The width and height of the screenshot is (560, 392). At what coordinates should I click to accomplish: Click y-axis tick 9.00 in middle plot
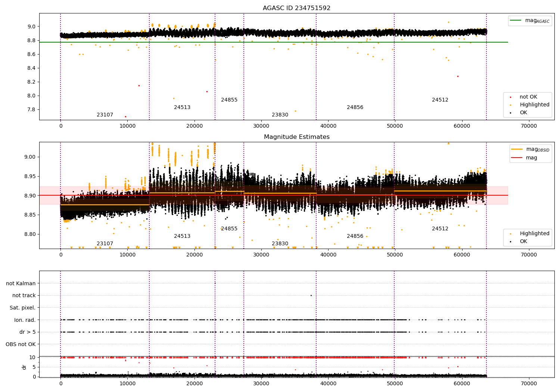[x=29, y=157]
